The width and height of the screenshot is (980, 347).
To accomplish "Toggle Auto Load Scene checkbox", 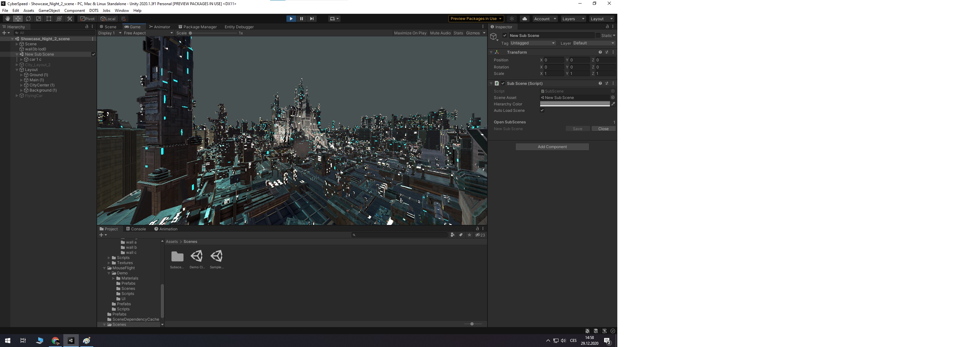I will [x=542, y=110].
